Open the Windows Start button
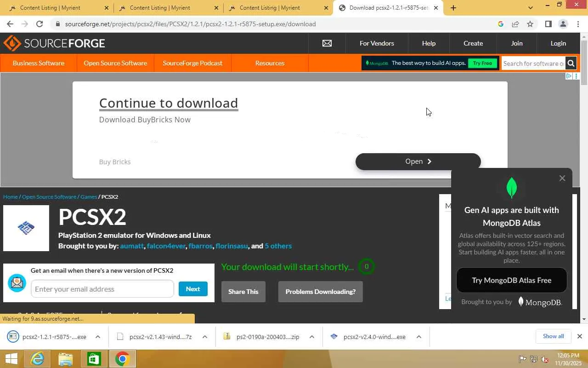 [x=11, y=359]
